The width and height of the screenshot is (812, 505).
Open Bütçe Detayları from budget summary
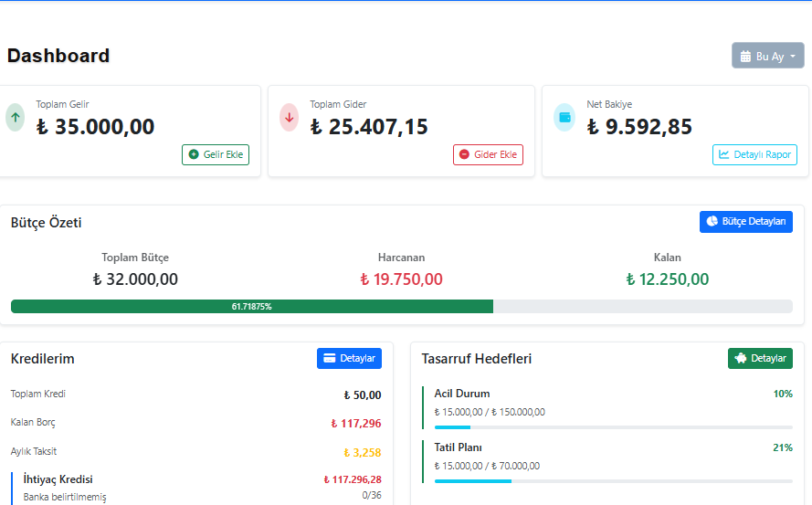(x=745, y=222)
